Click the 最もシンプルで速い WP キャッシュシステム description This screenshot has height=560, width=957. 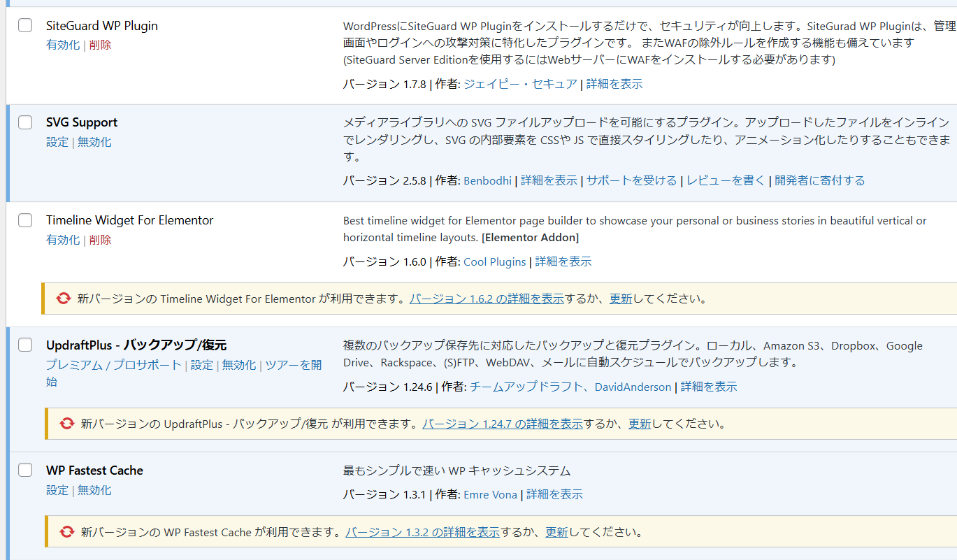pyautogui.click(x=457, y=471)
